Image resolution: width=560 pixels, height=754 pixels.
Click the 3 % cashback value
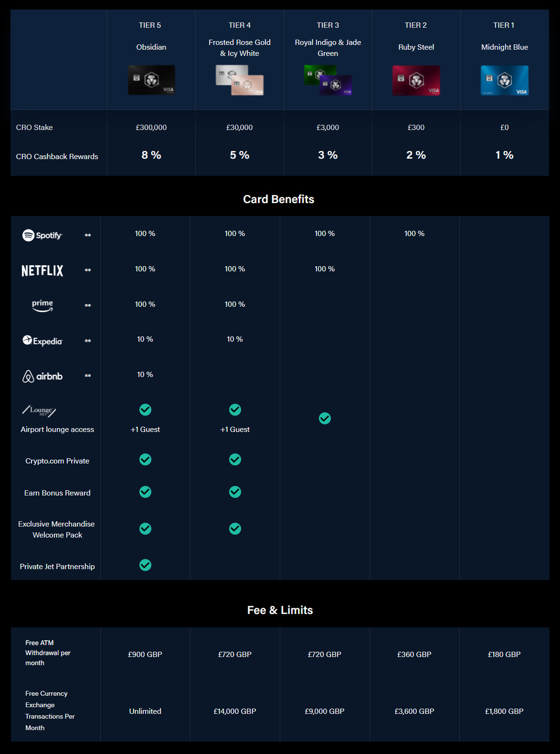pyautogui.click(x=328, y=155)
